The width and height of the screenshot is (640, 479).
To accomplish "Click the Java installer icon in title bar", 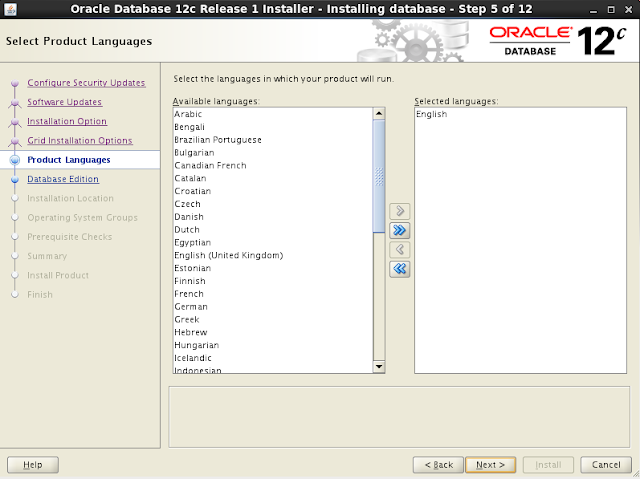I will [10, 9].
